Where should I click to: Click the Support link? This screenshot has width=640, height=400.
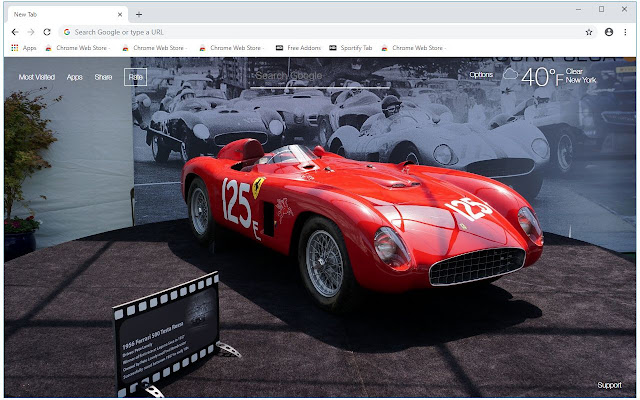point(609,385)
